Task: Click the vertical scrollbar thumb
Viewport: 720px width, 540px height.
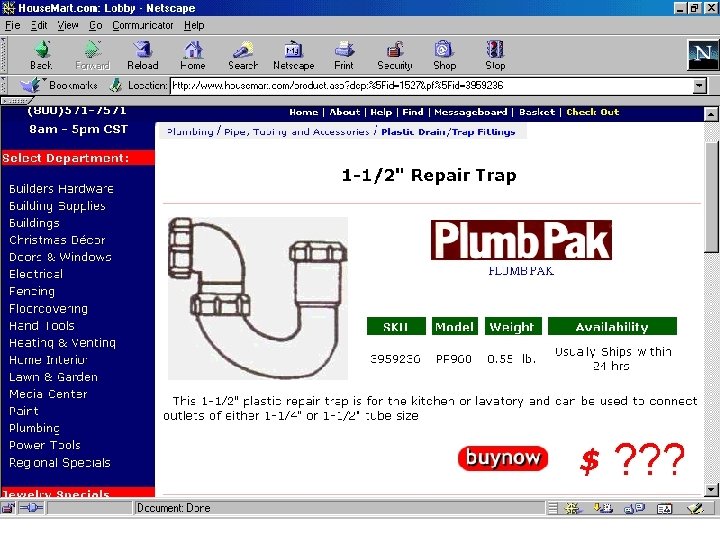Action: point(711,197)
